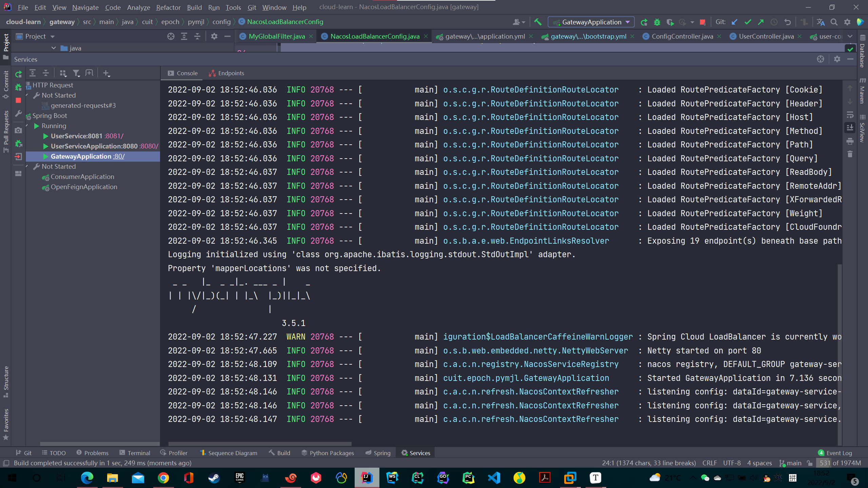Clear console with trash icon
Viewport: 868px width, 488px height.
[x=850, y=154]
